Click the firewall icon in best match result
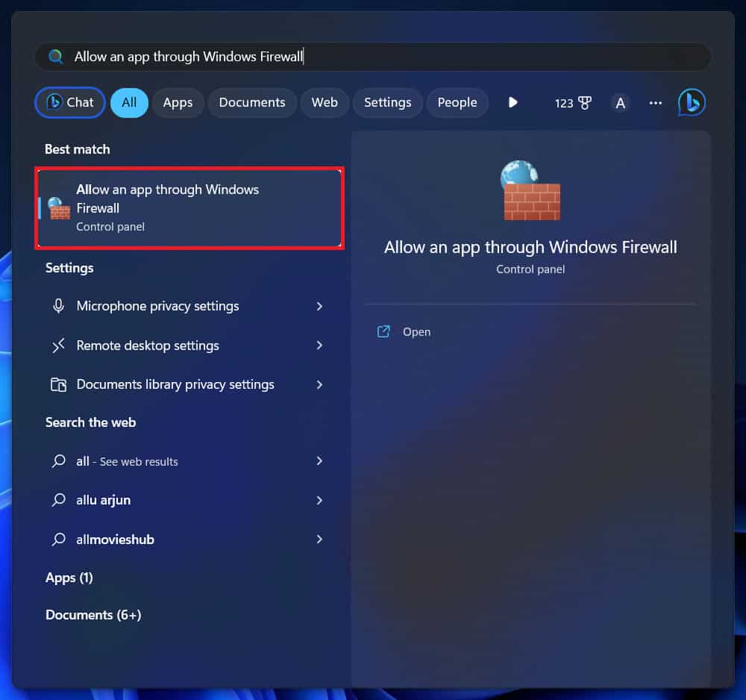Image resolution: width=746 pixels, height=700 pixels. 59,208
